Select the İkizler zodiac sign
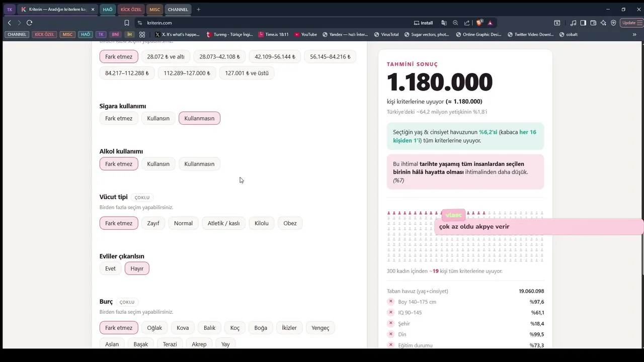644x362 pixels. 289,328
